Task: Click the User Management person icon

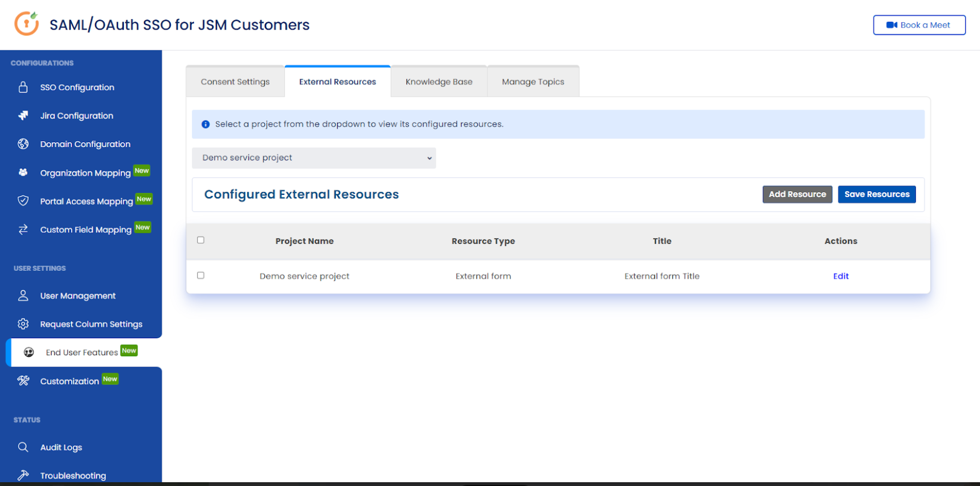Action: pos(23,295)
